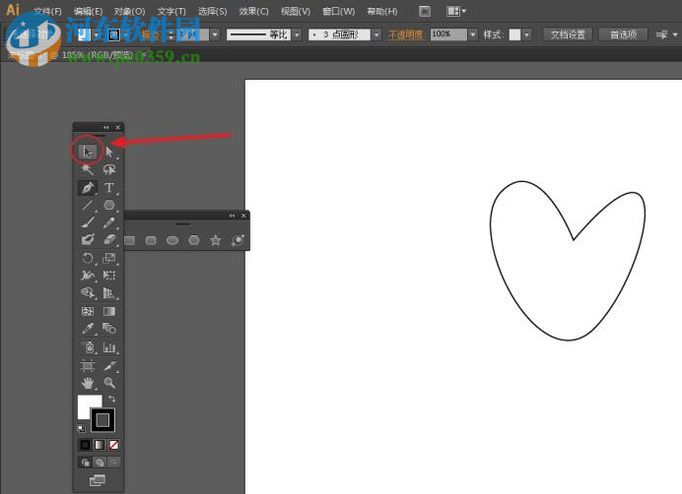Select the Pen tool
Image resolution: width=682 pixels, height=494 pixels.
tap(88, 188)
